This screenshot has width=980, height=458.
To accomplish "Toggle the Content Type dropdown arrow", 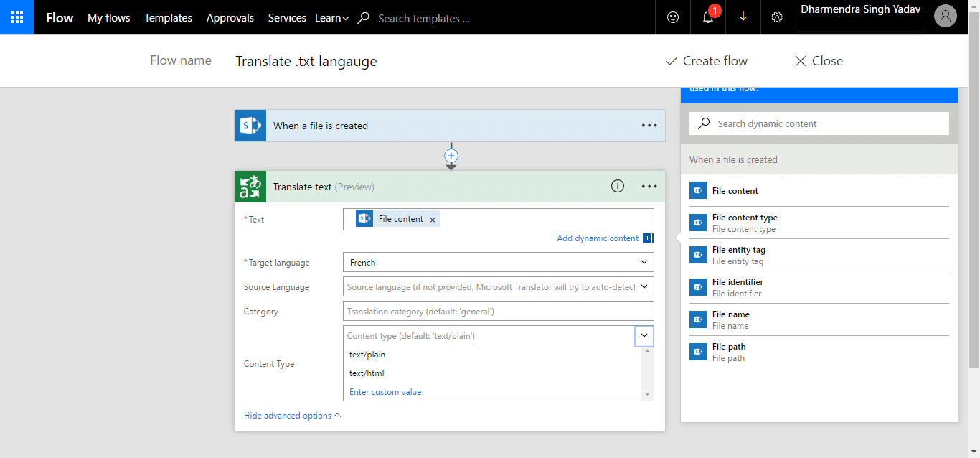I will (x=644, y=335).
